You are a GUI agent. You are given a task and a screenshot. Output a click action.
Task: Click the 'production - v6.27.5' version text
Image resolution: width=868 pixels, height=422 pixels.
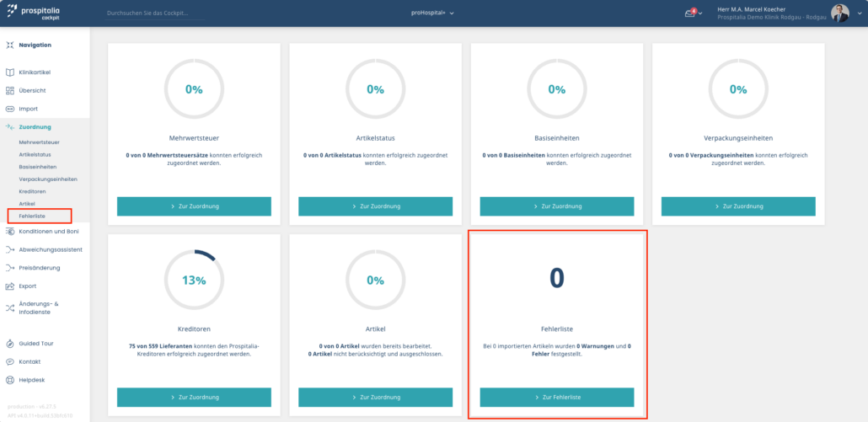pyautogui.click(x=32, y=407)
